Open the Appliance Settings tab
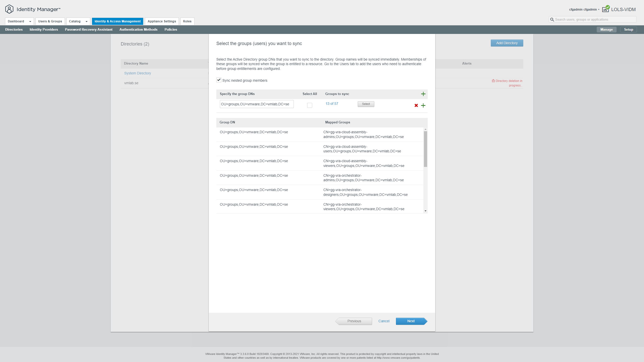This screenshot has height=362, width=644. tap(162, 21)
